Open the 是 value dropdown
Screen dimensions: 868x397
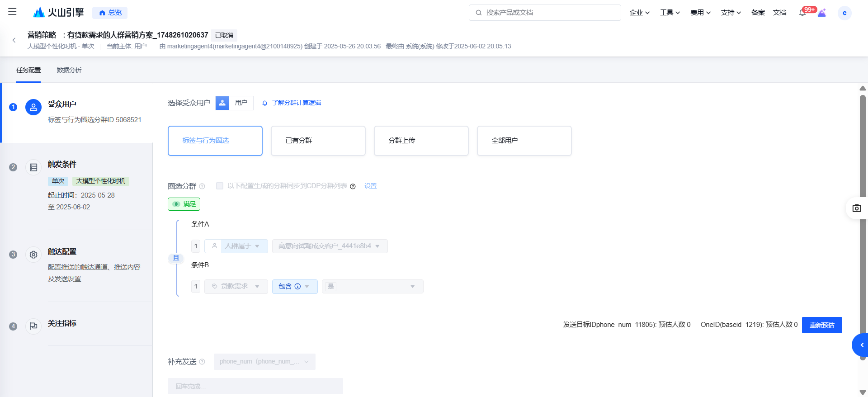373,286
